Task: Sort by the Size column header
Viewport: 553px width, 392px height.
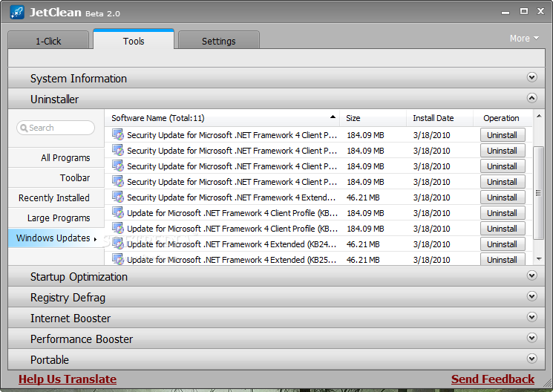Action: [x=373, y=118]
